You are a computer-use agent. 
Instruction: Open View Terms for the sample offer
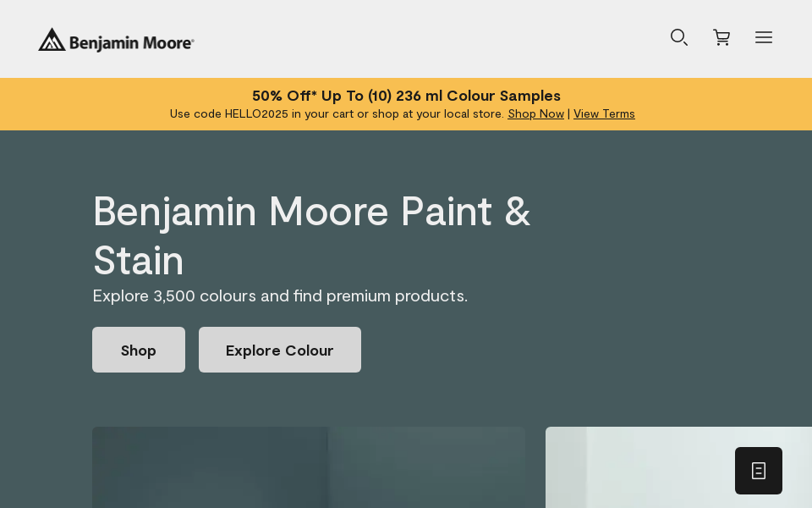pyautogui.click(x=604, y=113)
